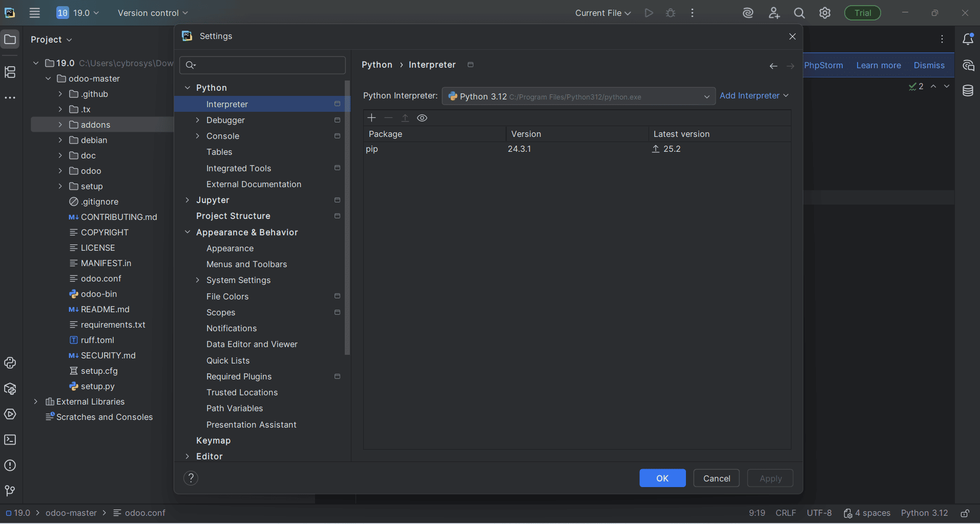The height and width of the screenshot is (524, 980).
Task: Close the Settings dialog with X
Action: [x=793, y=36]
